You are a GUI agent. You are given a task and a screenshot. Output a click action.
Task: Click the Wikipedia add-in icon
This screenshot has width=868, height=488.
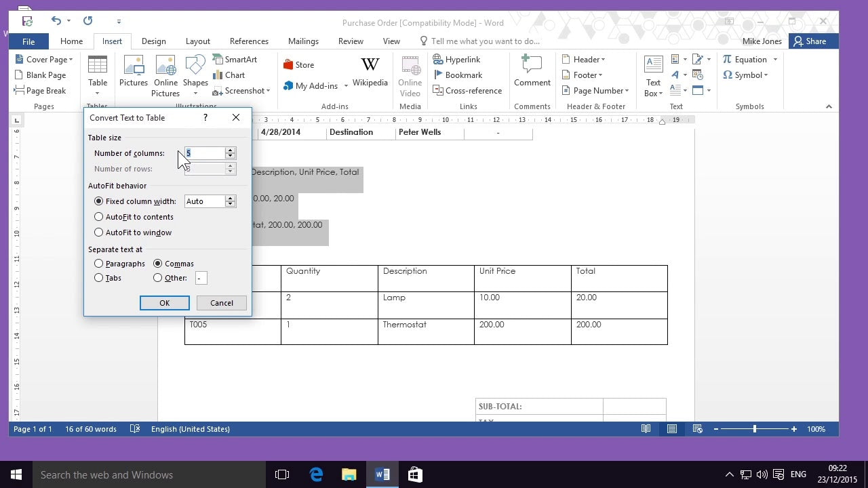point(370,72)
